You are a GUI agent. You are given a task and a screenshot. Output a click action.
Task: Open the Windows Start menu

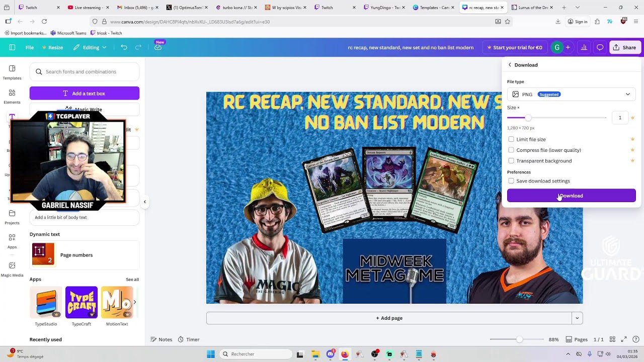click(x=211, y=354)
